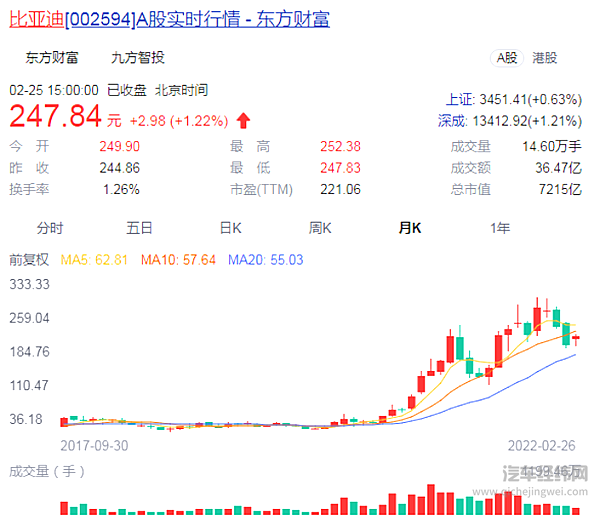
Task: Click the 前复权 adjustment label
Action: pos(29,260)
